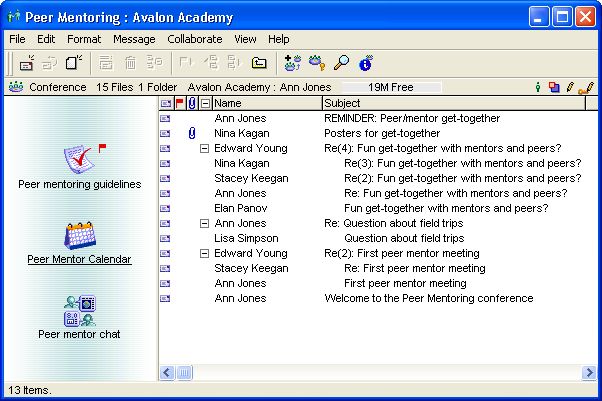Click the horizontal scrollbar right arrow
Viewport: 602px width, 401px height.
point(589,372)
